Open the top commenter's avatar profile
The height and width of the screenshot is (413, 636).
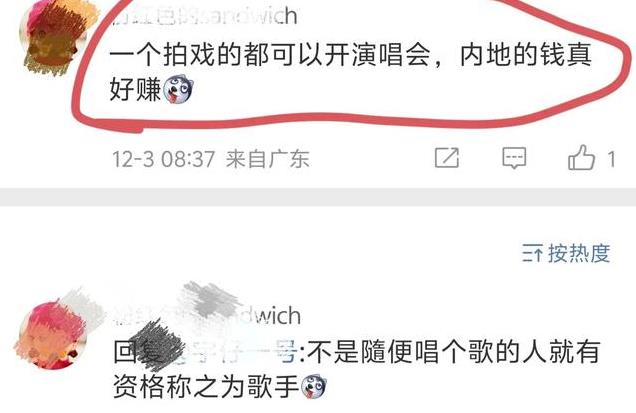click(x=55, y=39)
